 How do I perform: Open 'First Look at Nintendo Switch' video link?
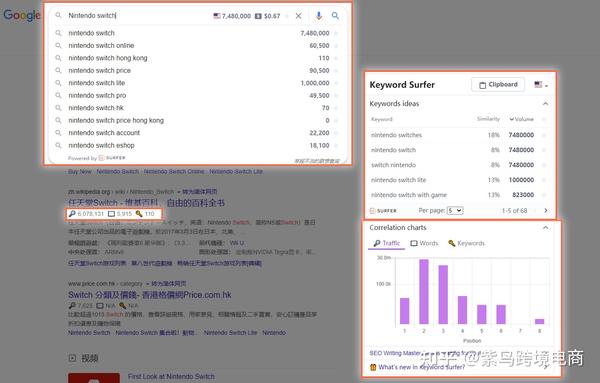(171, 376)
